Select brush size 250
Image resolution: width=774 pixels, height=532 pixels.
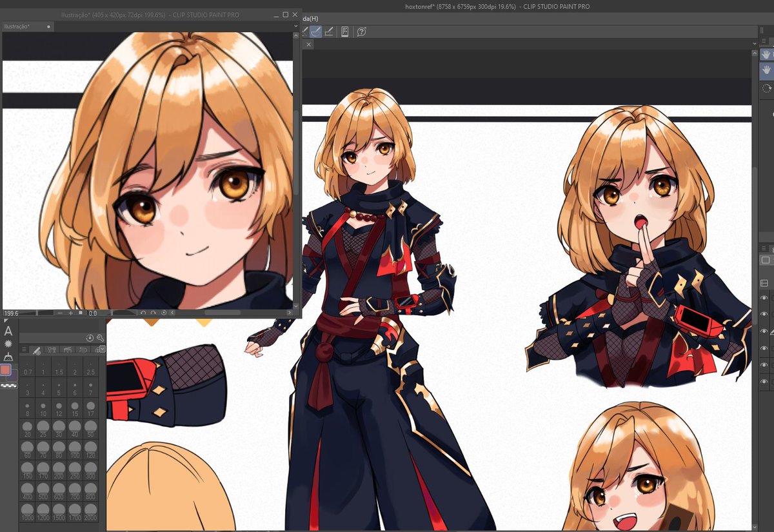tap(75, 471)
